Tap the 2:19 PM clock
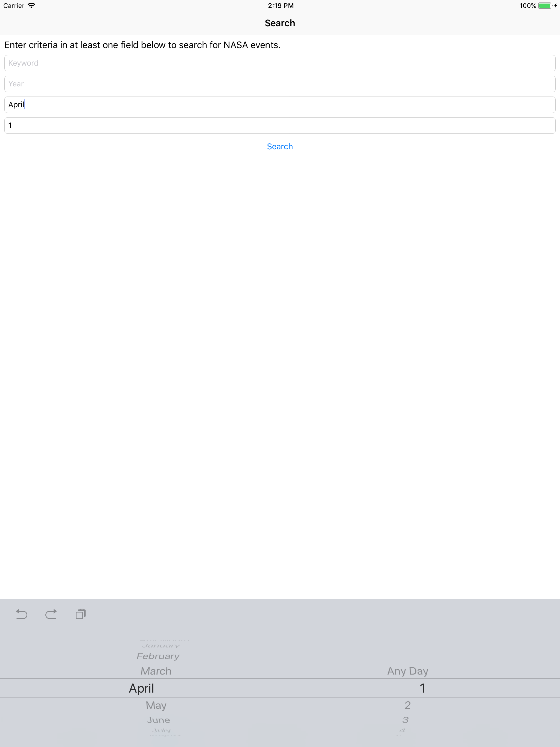Viewport: 560px width, 747px height. (281, 5)
